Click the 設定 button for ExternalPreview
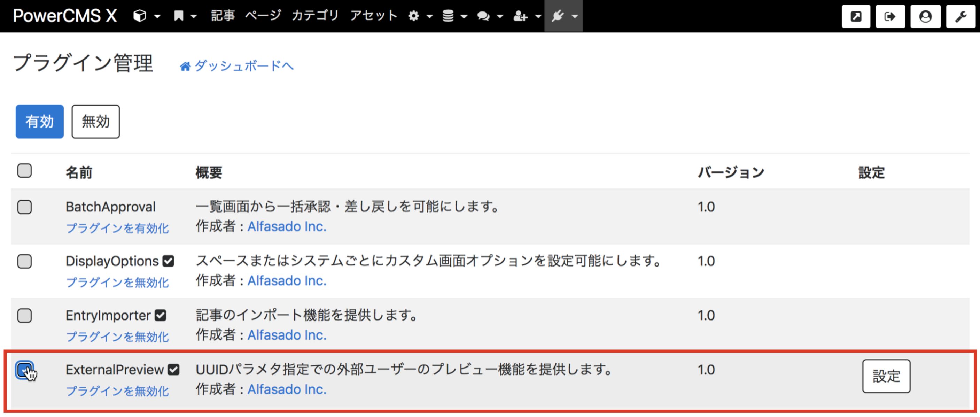The image size is (980, 417). (886, 376)
